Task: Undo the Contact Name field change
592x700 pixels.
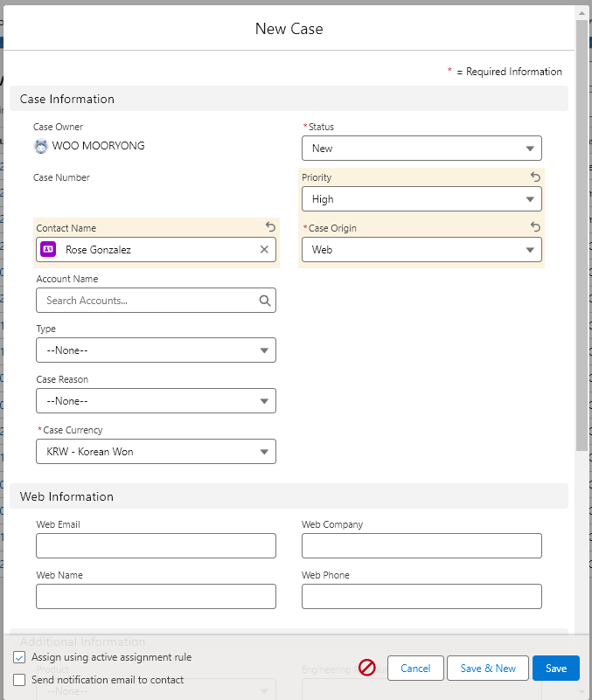Action: pyautogui.click(x=270, y=227)
